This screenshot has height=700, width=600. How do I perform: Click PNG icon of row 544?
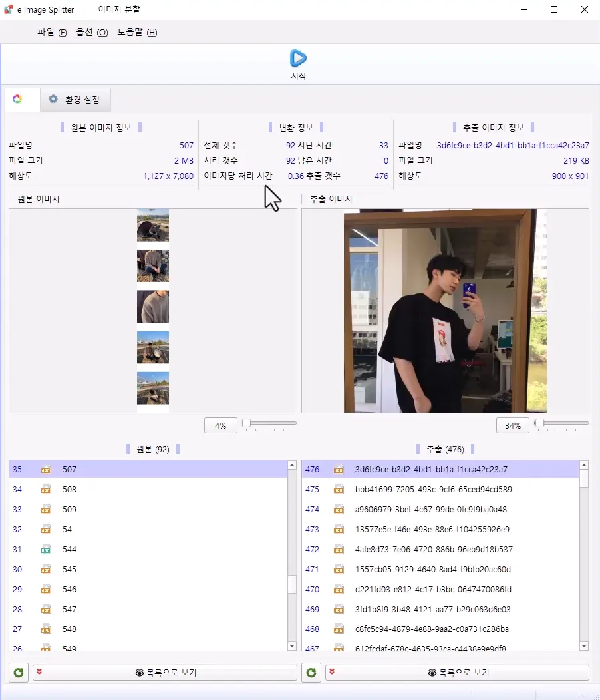pyautogui.click(x=46, y=550)
